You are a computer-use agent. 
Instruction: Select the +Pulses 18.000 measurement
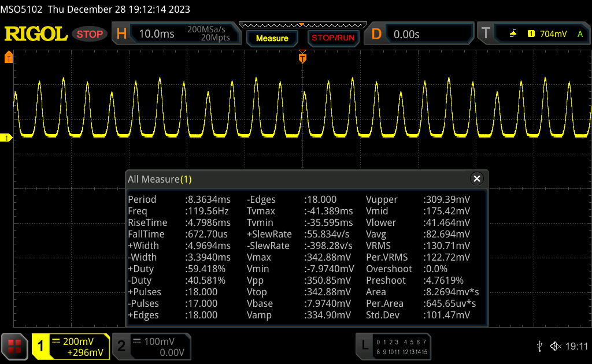point(172,292)
